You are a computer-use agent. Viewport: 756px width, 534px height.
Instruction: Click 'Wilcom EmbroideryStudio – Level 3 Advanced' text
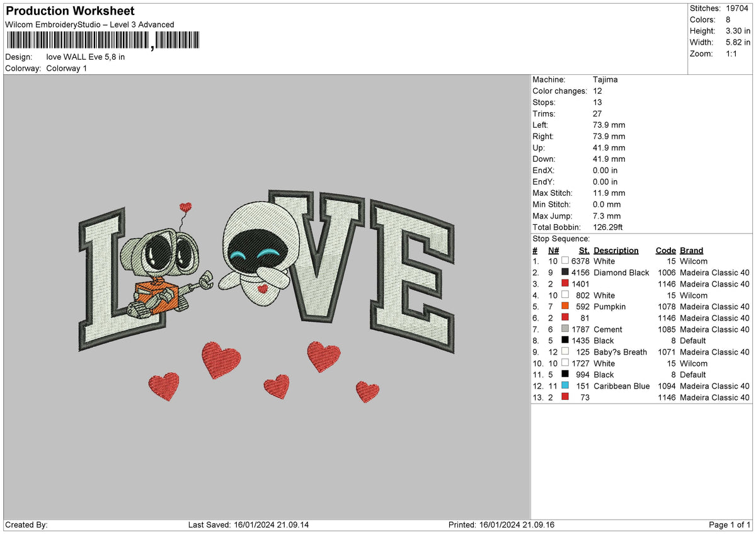coord(89,25)
